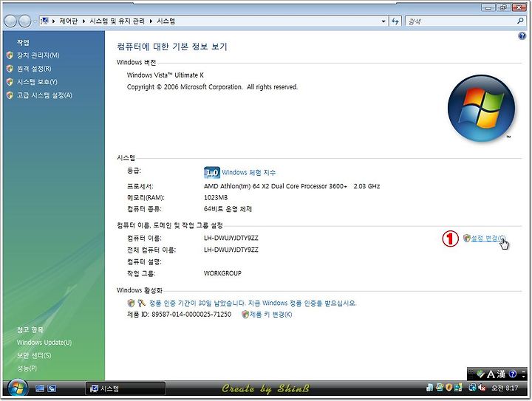Viewport: 532px width, 401px height.
Task: Click the refresh button by address bar
Action: coord(395,21)
